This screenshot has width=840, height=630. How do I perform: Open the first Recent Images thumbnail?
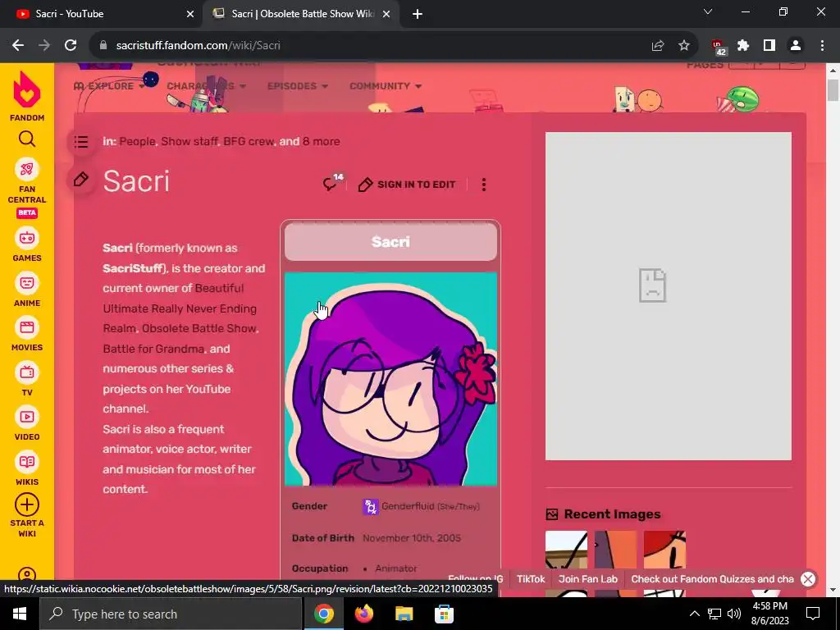coord(566,549)
